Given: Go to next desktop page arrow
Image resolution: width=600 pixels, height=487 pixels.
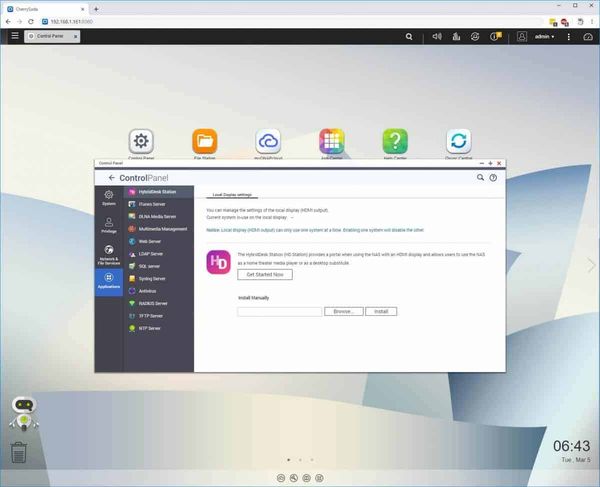Looking at the screenshot, I should [591, 265].
